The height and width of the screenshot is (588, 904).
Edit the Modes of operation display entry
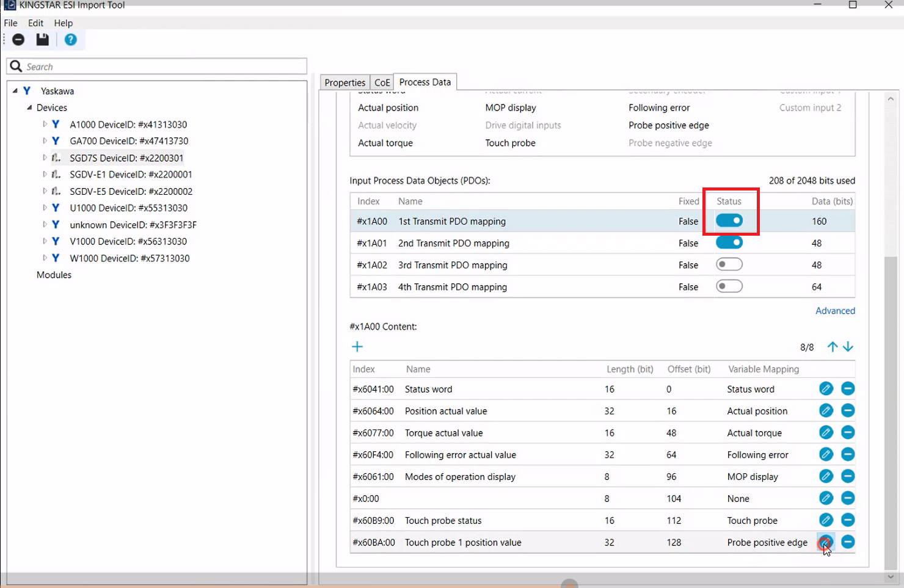click(826, 476)
